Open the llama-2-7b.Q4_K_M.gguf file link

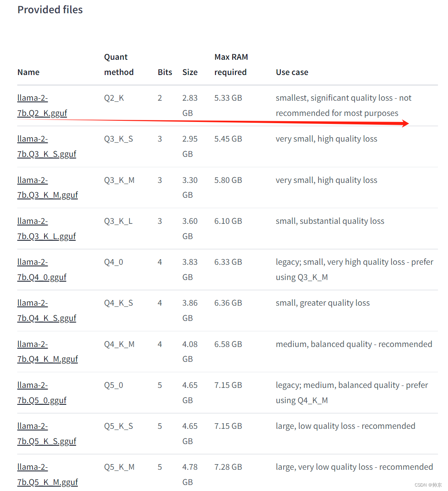point(47,351)
